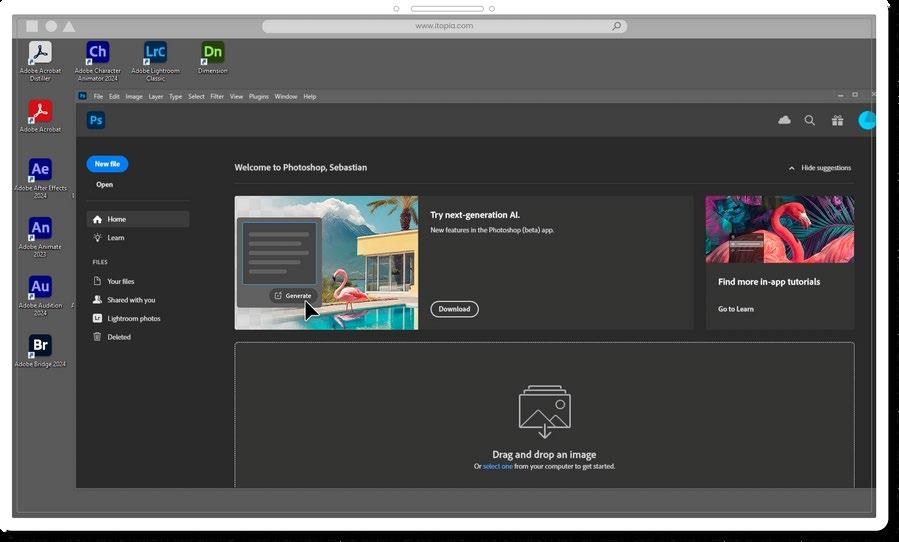Click the New file button
This screenshot has width=899, height=542.
pos(107,164)
